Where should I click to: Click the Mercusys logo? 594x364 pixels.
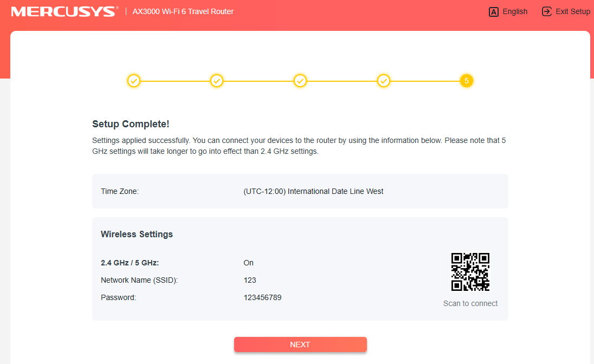(x=65, y=11)
